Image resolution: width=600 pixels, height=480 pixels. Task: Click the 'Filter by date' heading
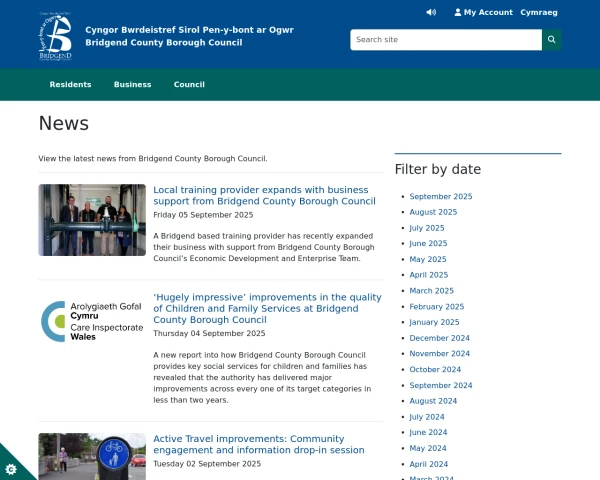(x=438, y=169)
